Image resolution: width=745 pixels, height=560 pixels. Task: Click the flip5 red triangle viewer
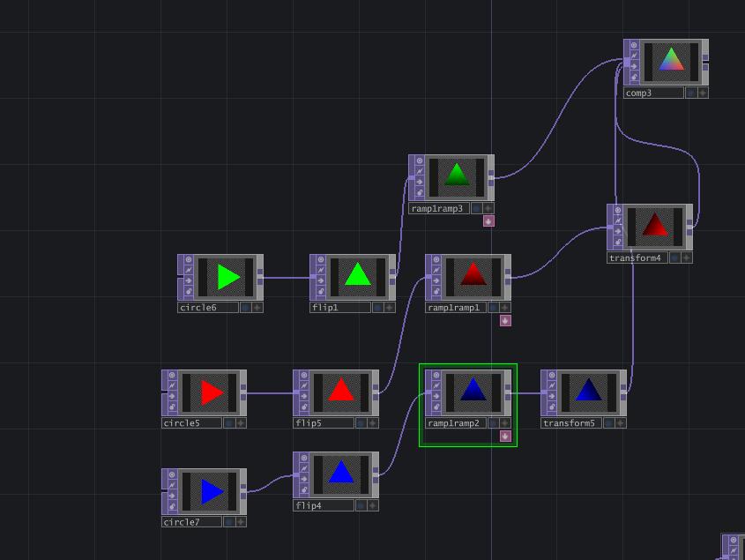[x=341, y=392]
